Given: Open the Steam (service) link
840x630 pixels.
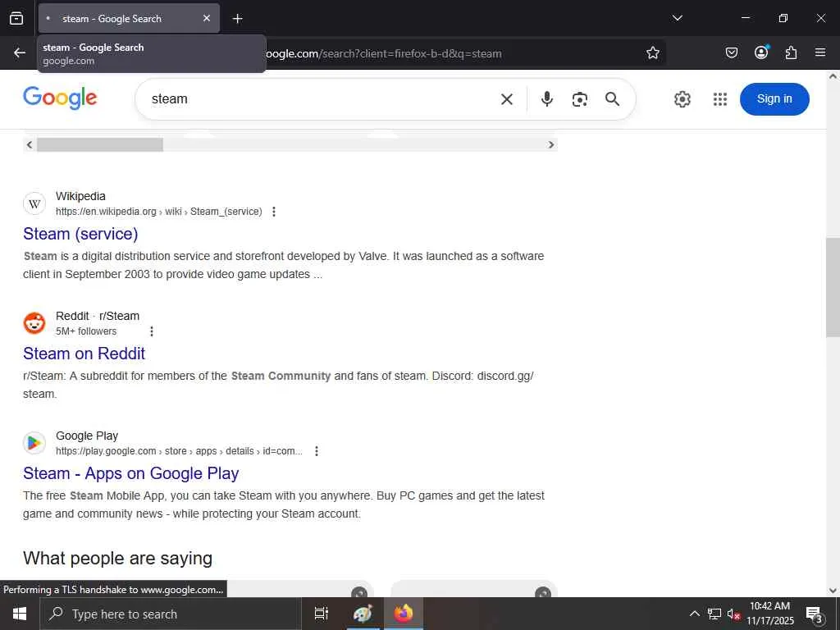Looking at the screenshot, I should [x=80, y=234].
